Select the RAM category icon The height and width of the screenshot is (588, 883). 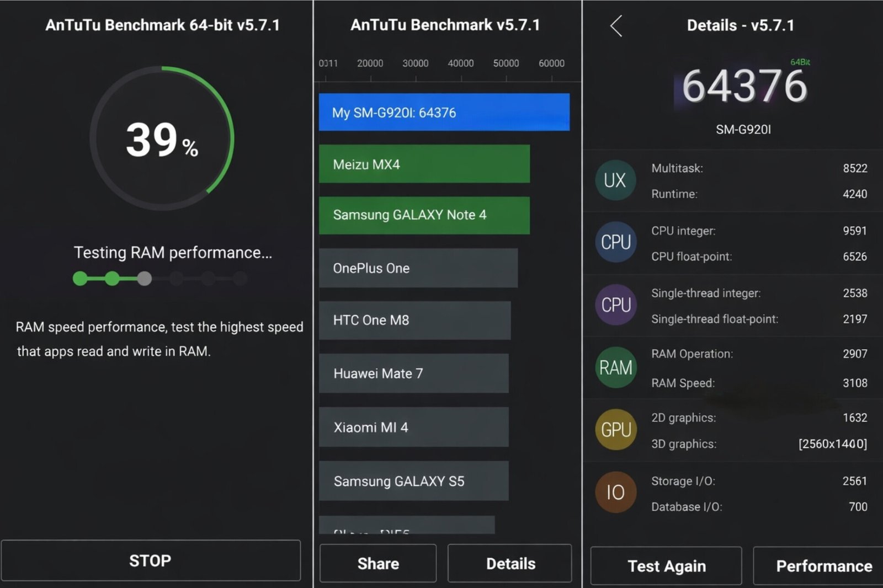coord(615,367)
